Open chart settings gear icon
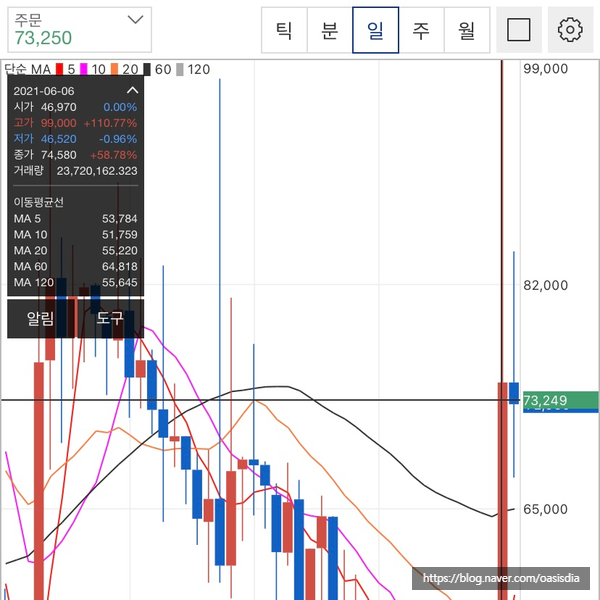This screenshot has height=600, width=600. (x=570, y=30)
